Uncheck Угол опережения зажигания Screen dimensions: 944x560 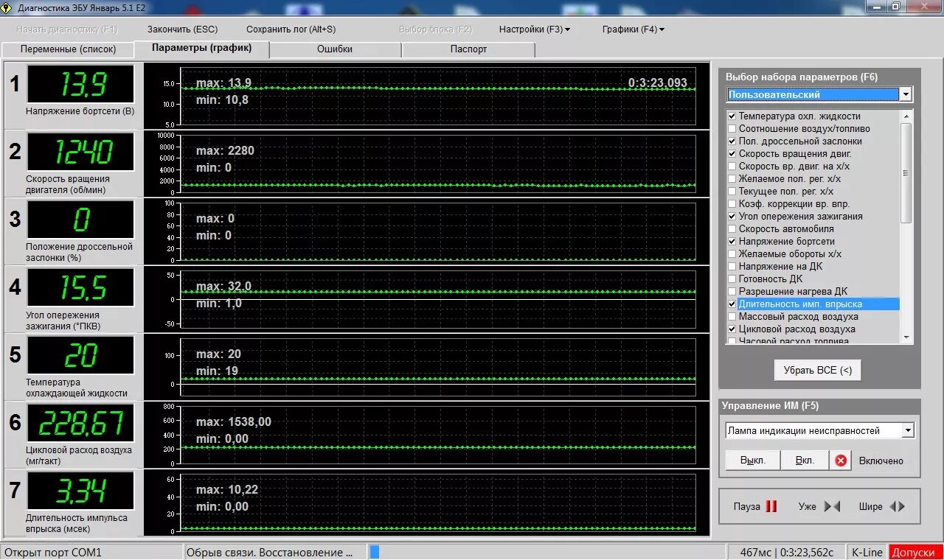[732, 217]
